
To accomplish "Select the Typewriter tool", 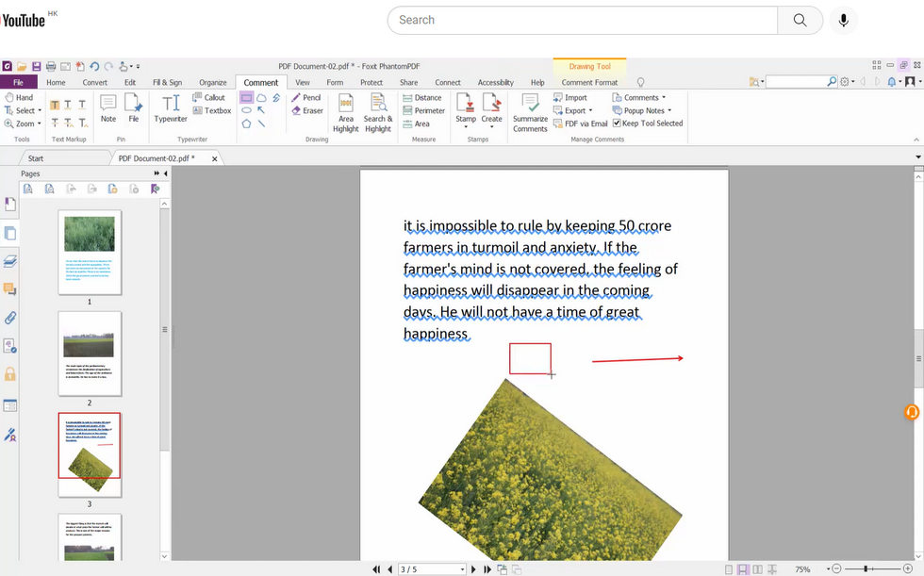I will 171,110.
